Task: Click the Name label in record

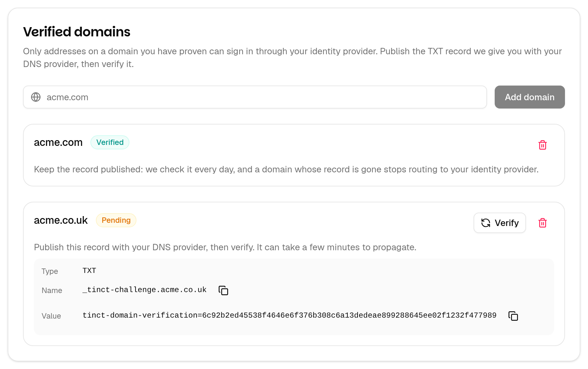Action: point(52,290)
